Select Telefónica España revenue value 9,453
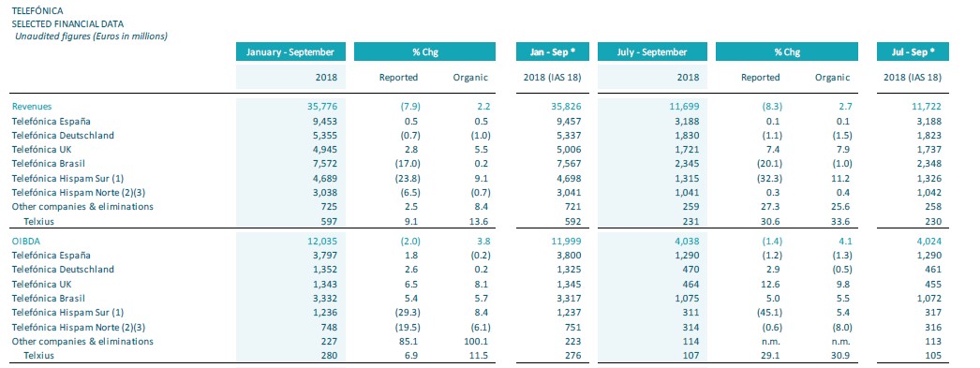 [325, 121]
